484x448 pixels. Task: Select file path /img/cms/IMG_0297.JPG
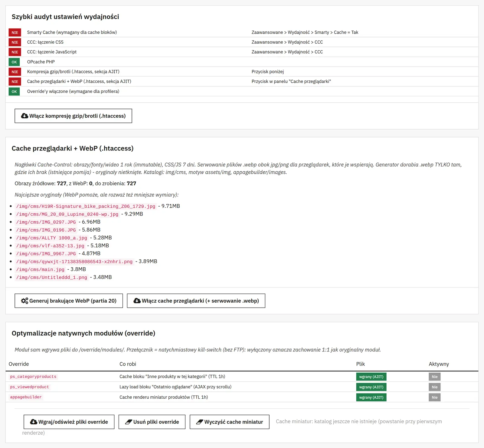(46, 222)
